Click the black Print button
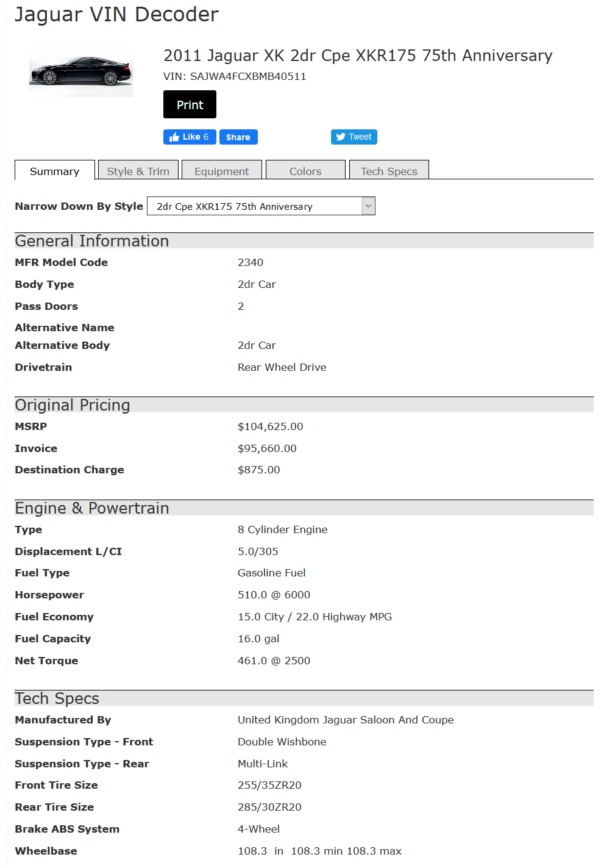This screenshot has width=601, height=868. [x=190, y=104]
